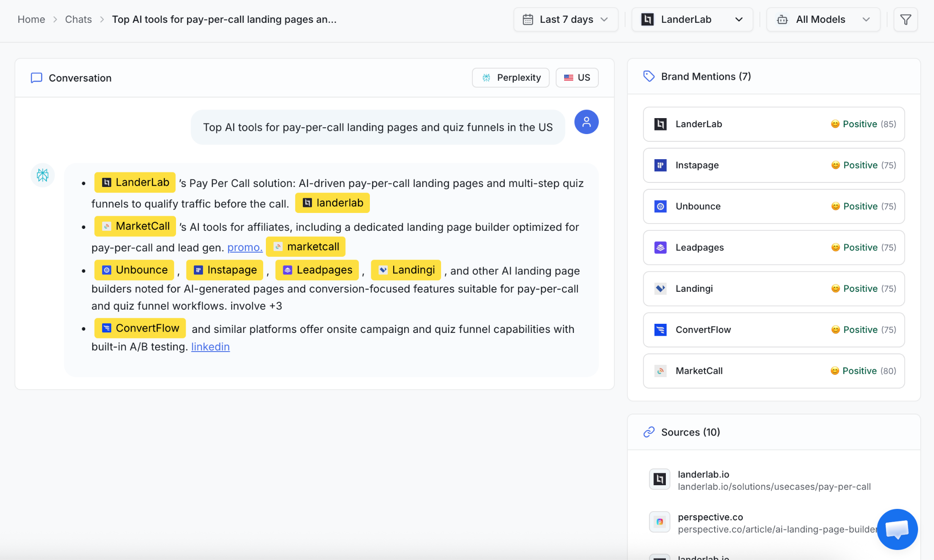Open the perspective.co source link
The width and height of the screenshot is (934, 560).
pyautogui.click(x=778, y=529)
